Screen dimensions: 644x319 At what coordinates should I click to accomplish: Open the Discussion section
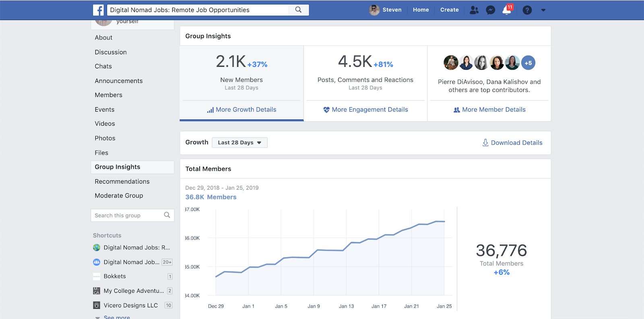pyautogui.click(x=111, y=52)
